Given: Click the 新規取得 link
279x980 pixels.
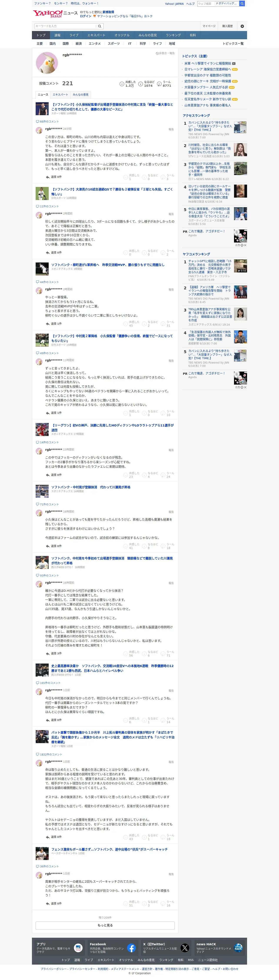Looking at the screenshot, I should [108, 12].
